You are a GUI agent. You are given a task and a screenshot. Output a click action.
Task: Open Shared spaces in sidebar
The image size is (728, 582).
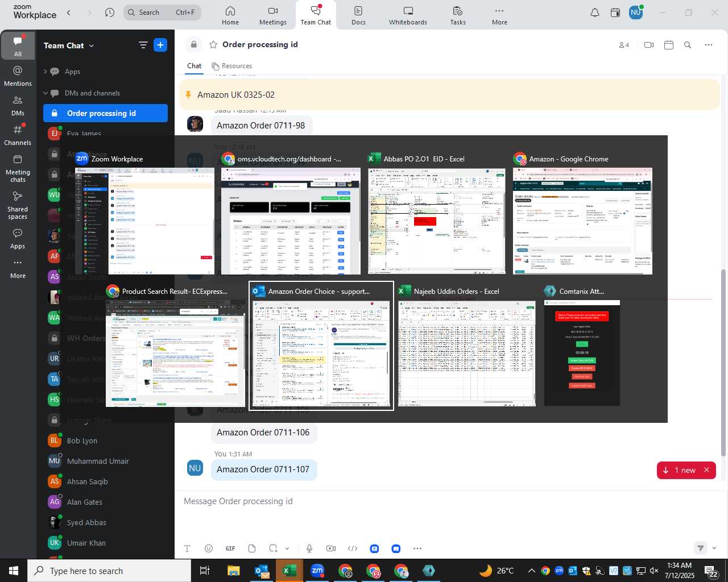[x=18, y=205]
